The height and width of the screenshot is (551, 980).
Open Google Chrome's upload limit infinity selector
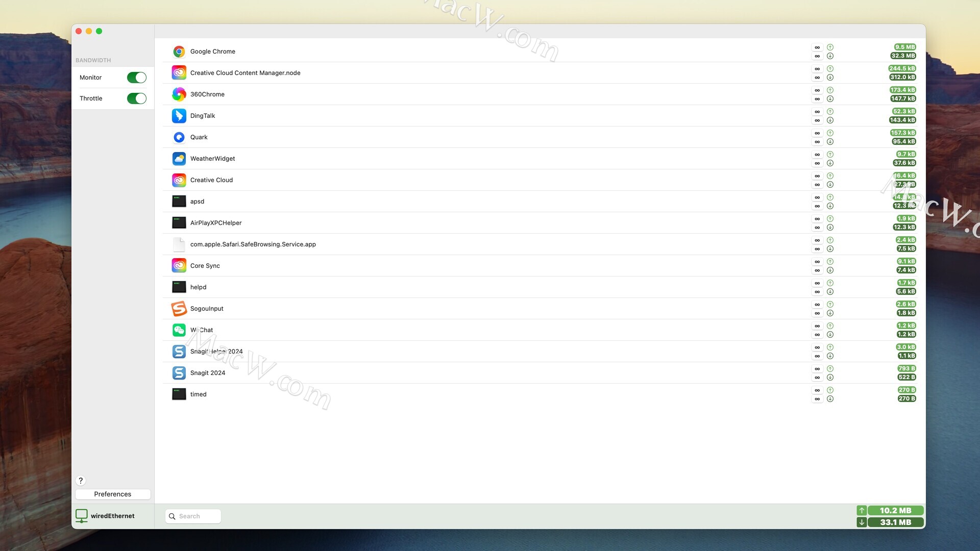click(817, 47)
